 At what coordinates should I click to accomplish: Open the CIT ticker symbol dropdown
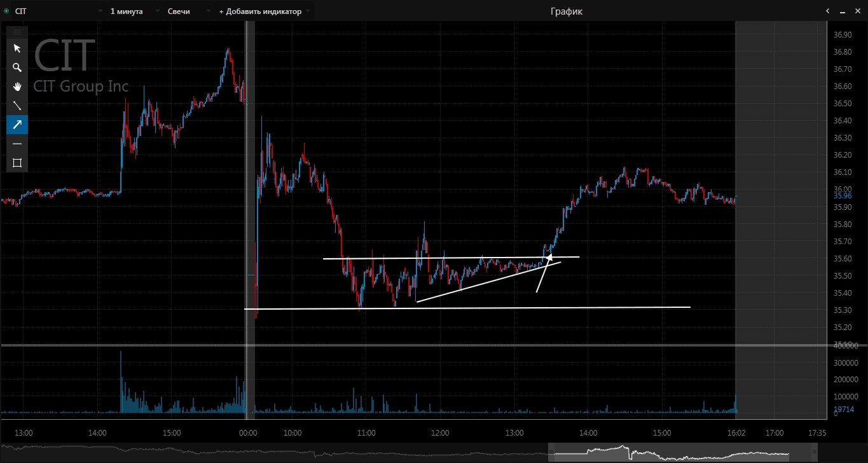(100, 11)
